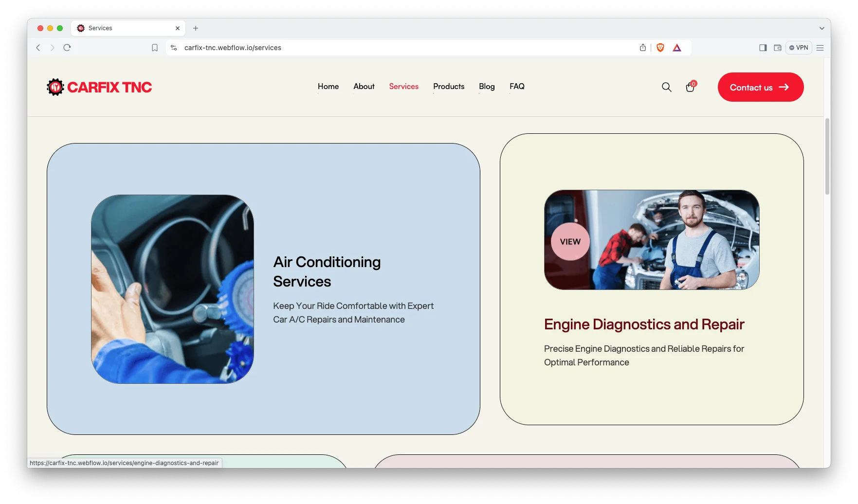Click the website search magnifier icon
This screenshot has height=504, width=858.
click(666, 87)
